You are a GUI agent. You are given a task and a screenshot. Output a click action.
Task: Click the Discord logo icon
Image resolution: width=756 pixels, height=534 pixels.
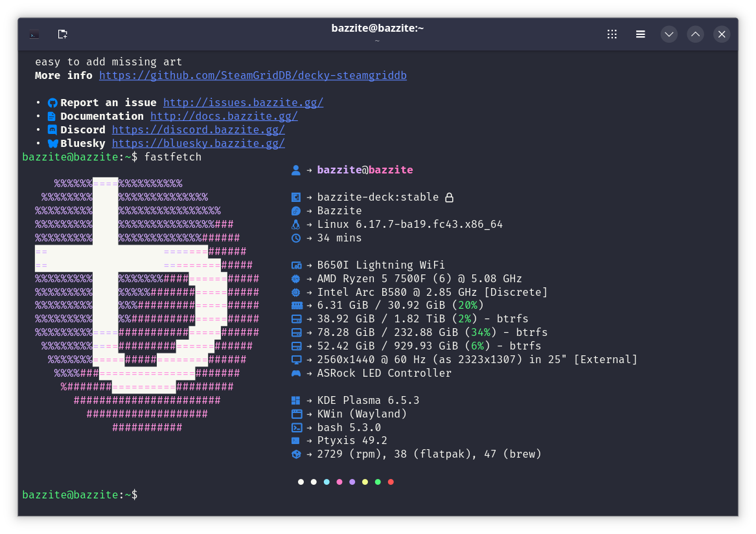52,129
